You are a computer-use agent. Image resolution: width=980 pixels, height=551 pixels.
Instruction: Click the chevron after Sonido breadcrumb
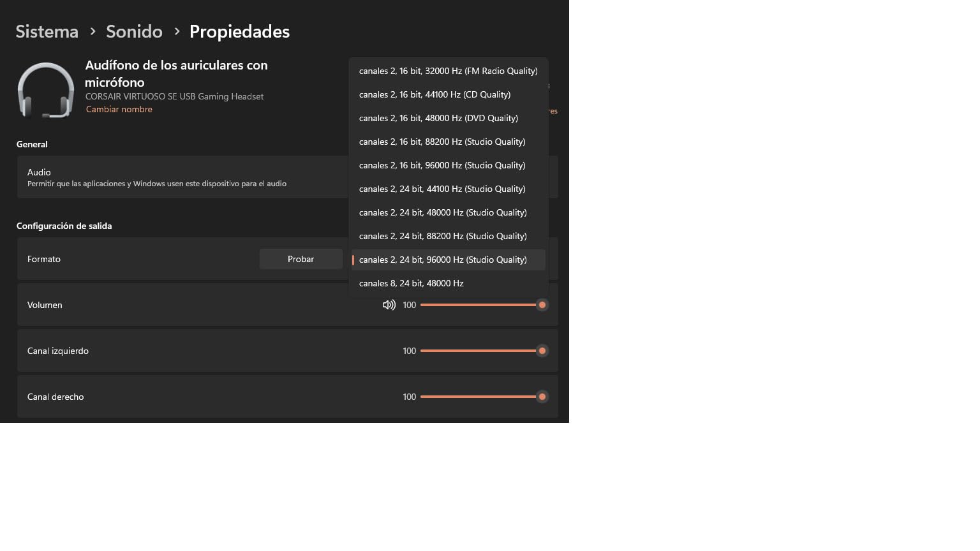pos(177,31)
